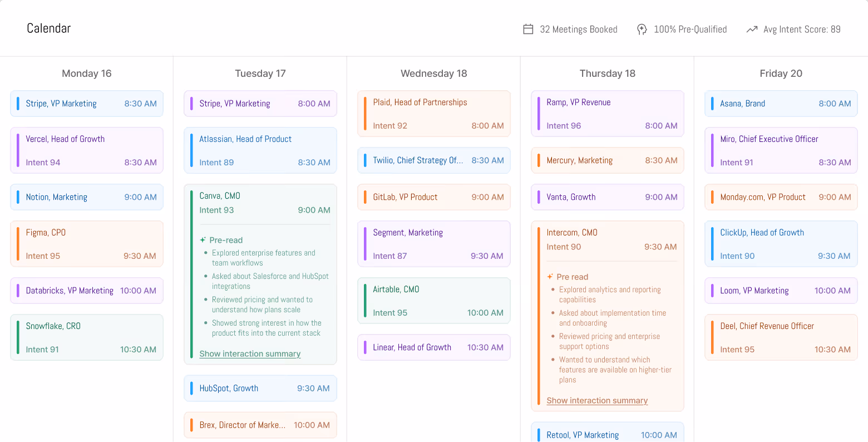
Task: Select the Atlassian, Head of Product card
Action: (x=260, y=150)
